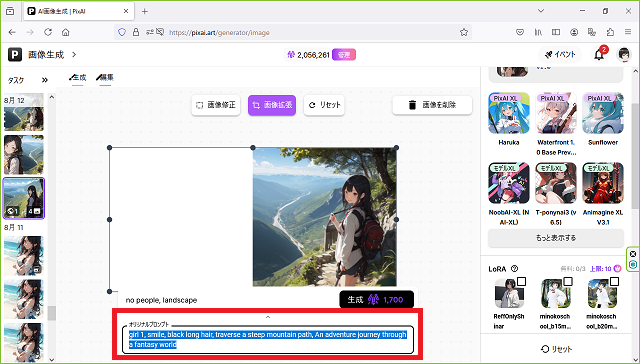
Task: Open the browser hamburger menu
Action: (628, 32)
